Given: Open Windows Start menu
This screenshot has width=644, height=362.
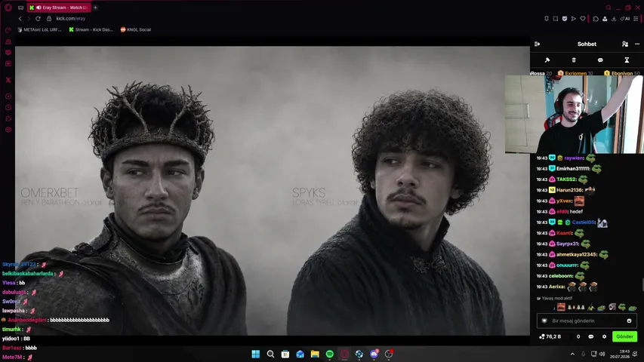Looking at the screenshot, I should tap(255, 354).
